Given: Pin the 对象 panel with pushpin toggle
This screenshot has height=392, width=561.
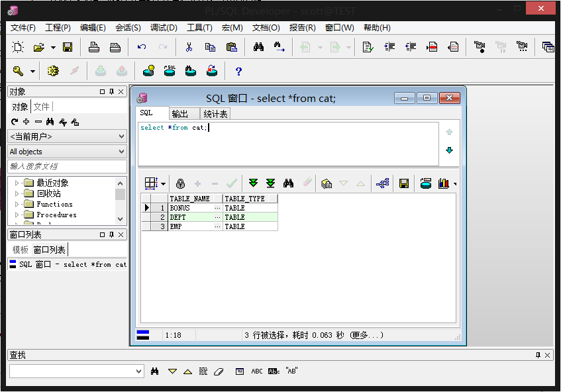Looking at the screenshot, I should 111,92.
